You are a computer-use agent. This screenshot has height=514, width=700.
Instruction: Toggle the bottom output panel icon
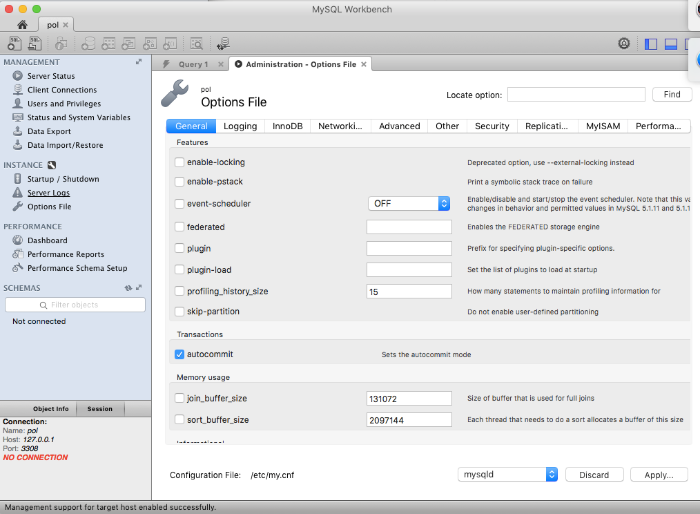(x=671, y=44)
